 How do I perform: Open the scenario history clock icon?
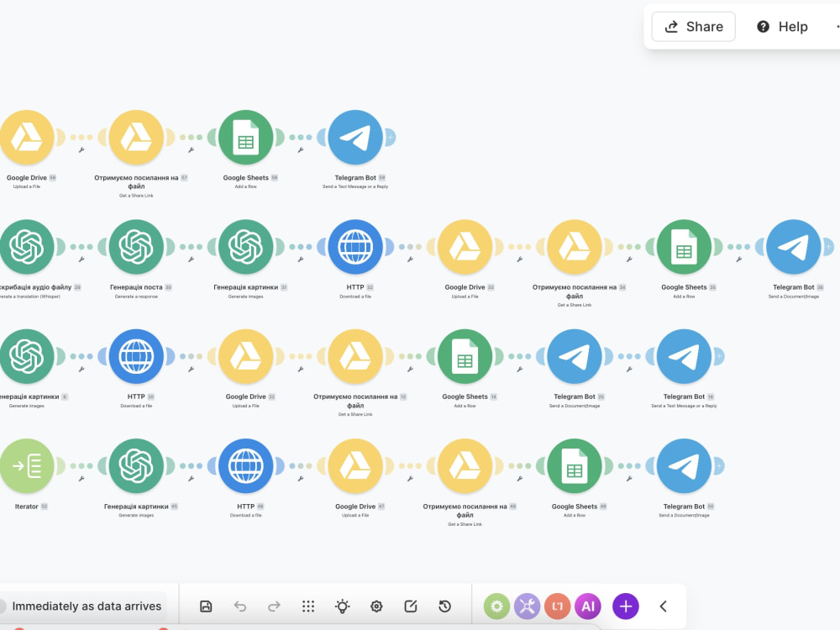[x=444, y=606]
